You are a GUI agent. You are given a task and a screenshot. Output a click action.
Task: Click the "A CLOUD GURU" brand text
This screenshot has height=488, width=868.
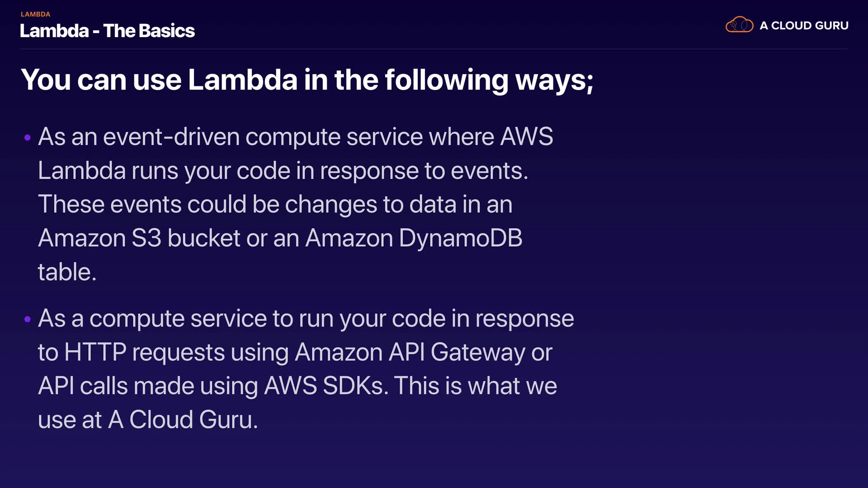tap(804, 26)
